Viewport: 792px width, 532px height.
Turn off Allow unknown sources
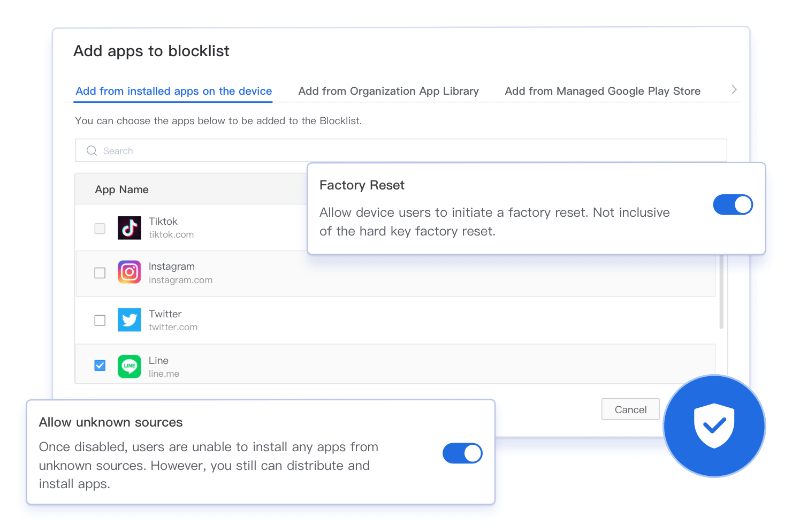tap(462, 453)
